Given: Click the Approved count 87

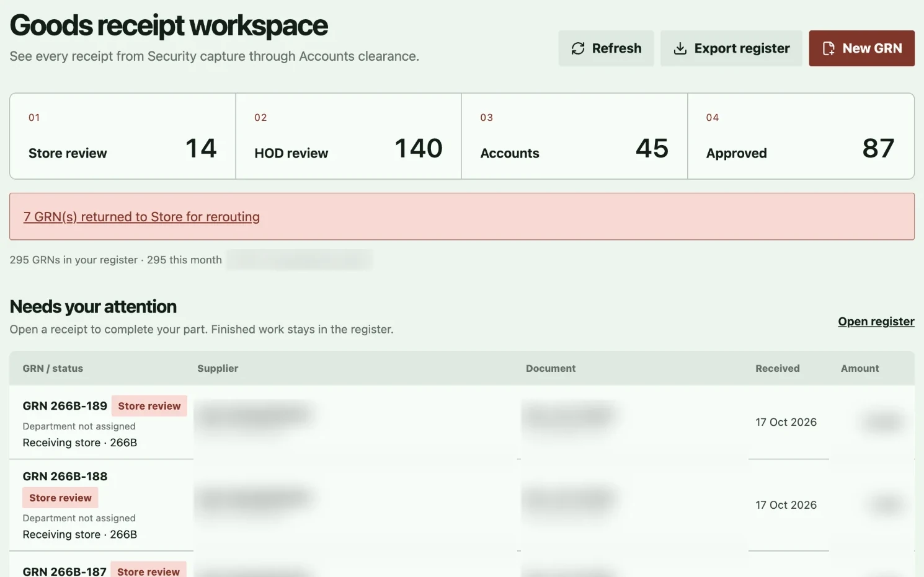Looking at the screenshot, I should tap(878, 148).
